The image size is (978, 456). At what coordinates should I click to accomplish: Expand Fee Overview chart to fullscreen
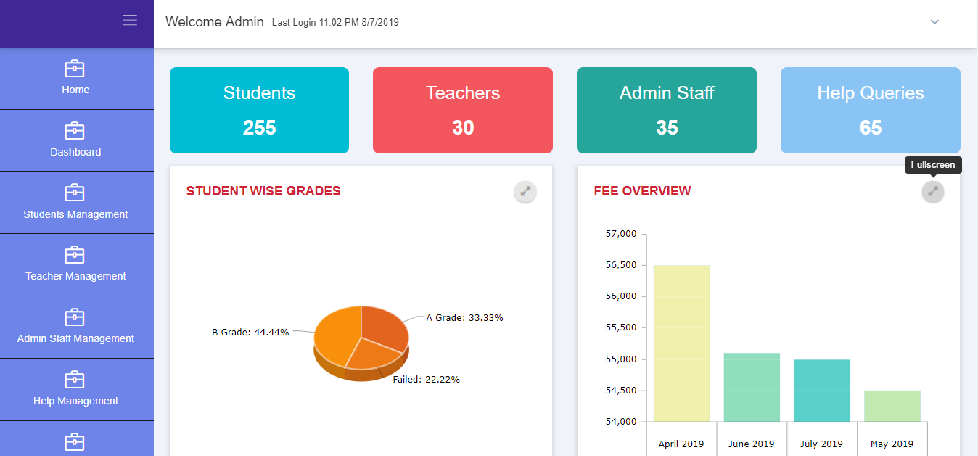pyautogui.click(x=932, y=192)
